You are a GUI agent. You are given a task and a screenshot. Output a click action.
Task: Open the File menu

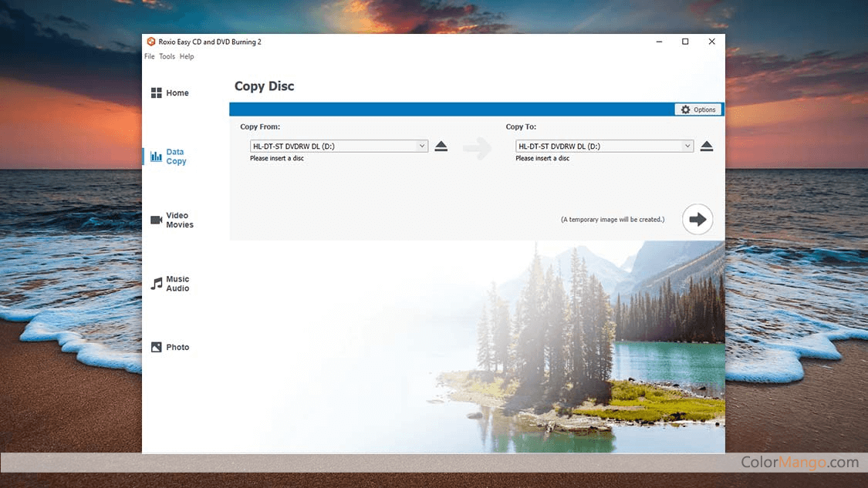click(x=150, y=56)
